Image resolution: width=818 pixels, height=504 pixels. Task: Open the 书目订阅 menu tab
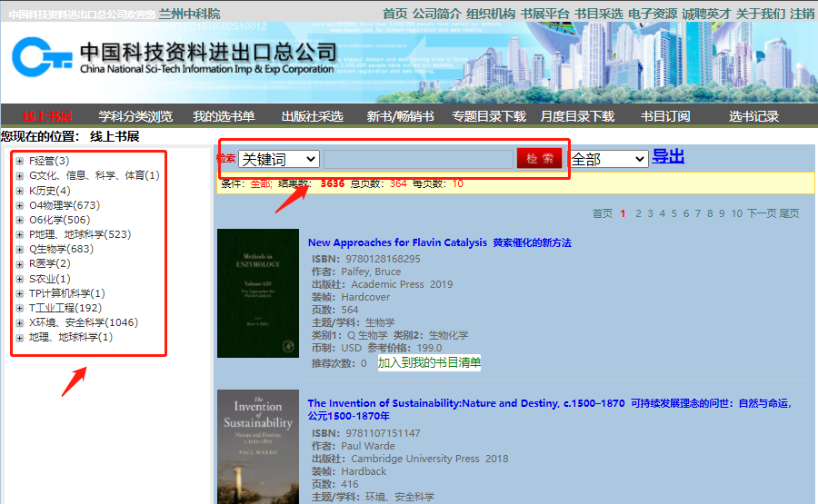[665, 116]
